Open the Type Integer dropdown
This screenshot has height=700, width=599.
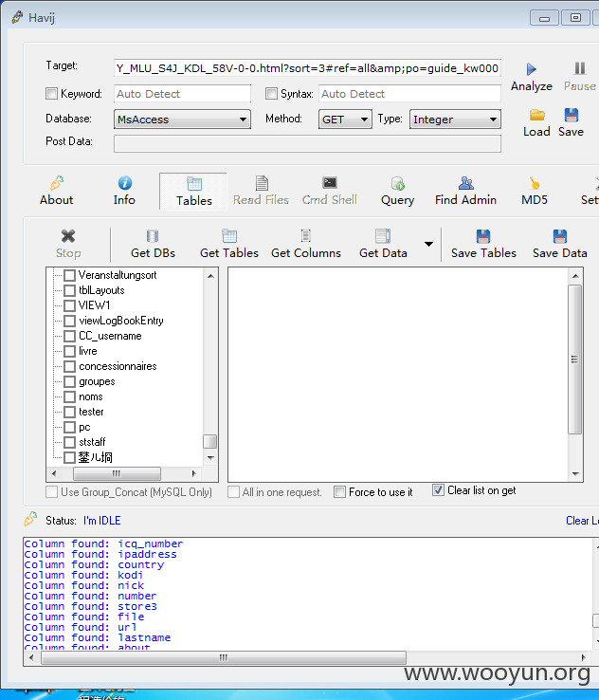coord(455,120)
